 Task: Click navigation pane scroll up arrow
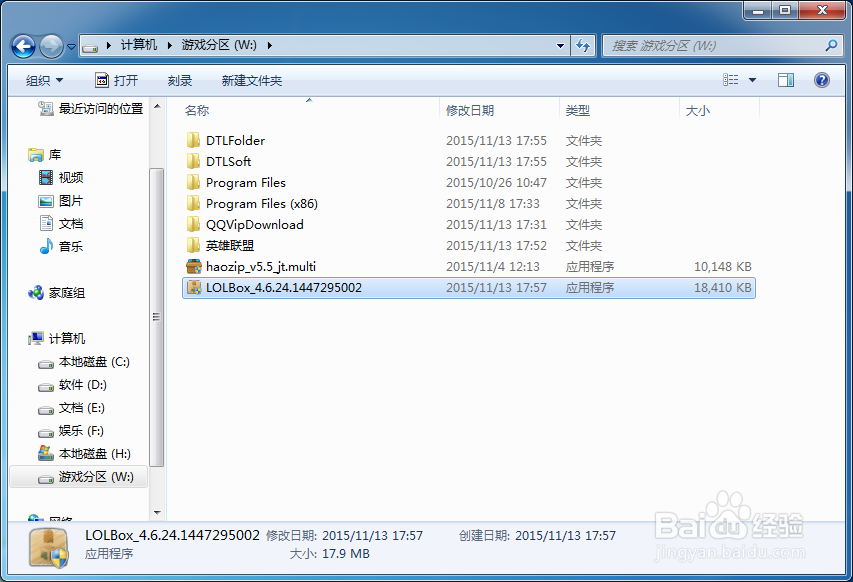click(157, 107)
